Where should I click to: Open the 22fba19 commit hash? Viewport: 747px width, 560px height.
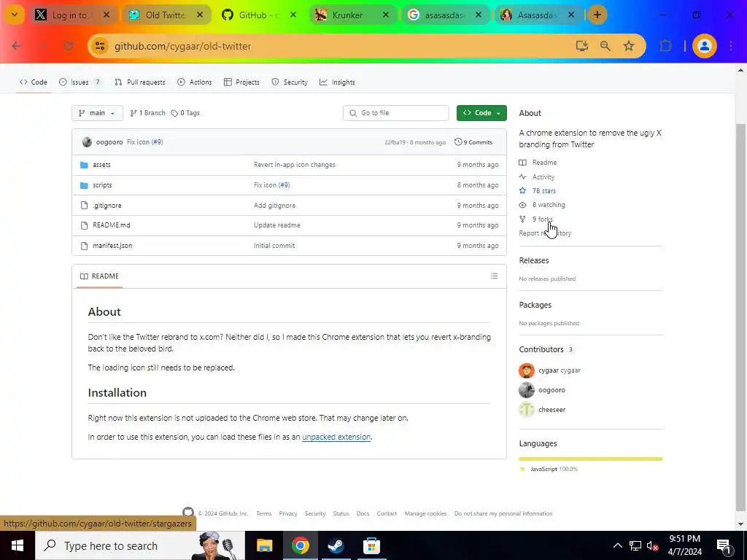(x=395, y=142)
